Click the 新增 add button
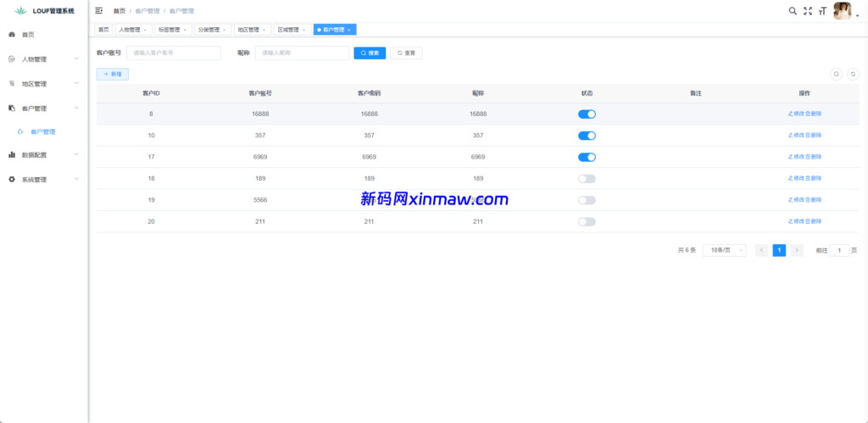The image size is (868, 423). (113, 74)
